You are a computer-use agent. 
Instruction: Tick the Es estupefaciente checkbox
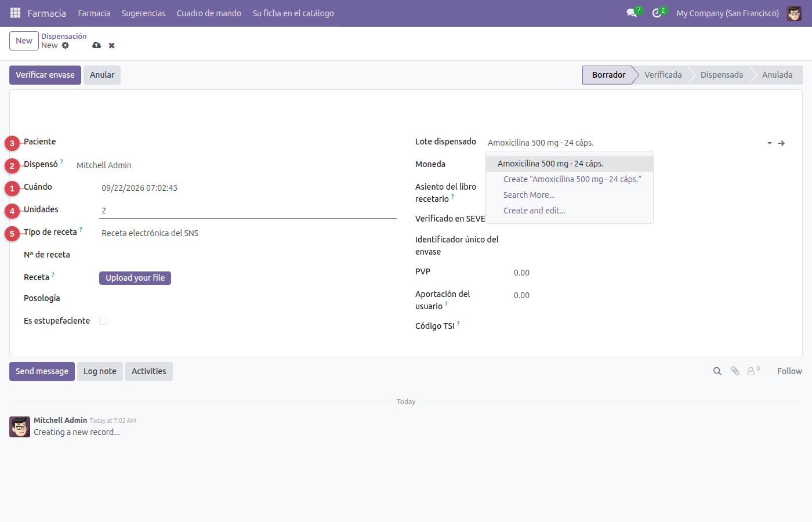(x=103, y=321)
